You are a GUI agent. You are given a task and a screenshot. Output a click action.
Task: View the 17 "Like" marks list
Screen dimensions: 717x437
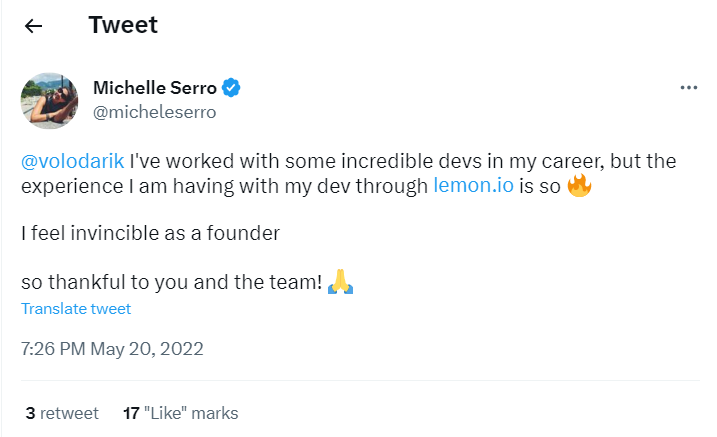pyautogui.click(x=180, y=413)
